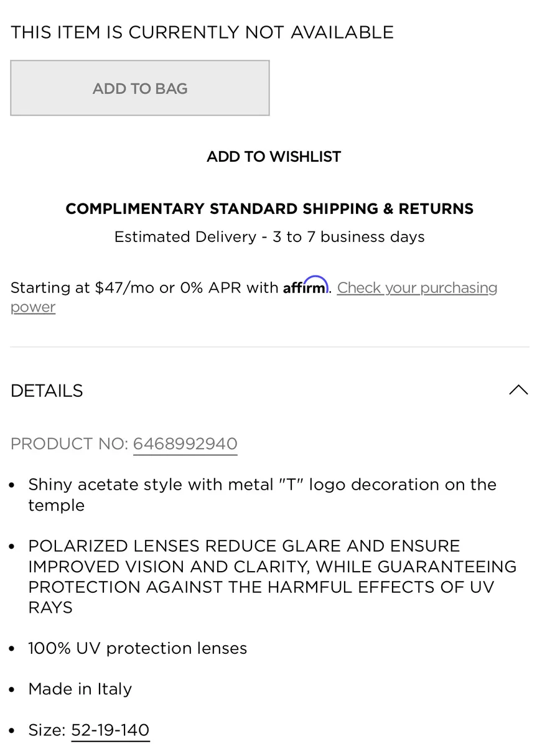Click the PRODUCT NO label
The width and height of the screenshot is (560, 754).
click(x=70, y=444)
